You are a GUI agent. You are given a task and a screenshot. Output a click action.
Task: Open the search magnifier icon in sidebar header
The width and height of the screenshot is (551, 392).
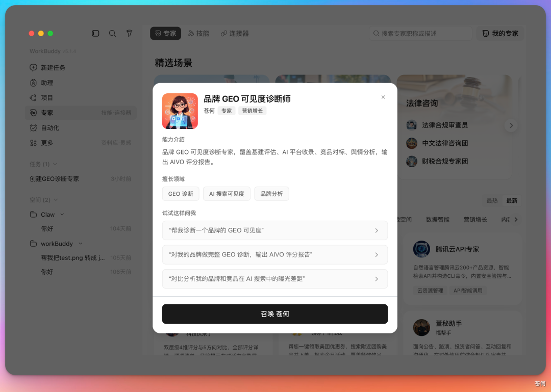tap(112, 33)
